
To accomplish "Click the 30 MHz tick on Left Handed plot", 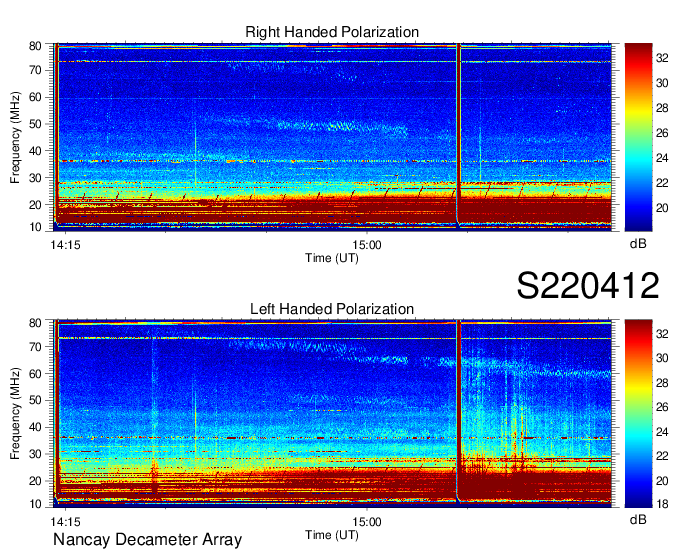I will (35, 454).
